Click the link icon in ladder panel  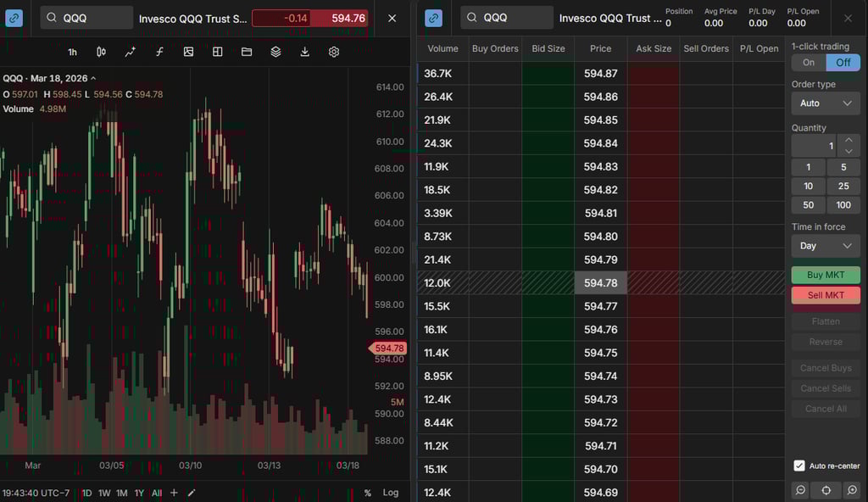(433, 19)
